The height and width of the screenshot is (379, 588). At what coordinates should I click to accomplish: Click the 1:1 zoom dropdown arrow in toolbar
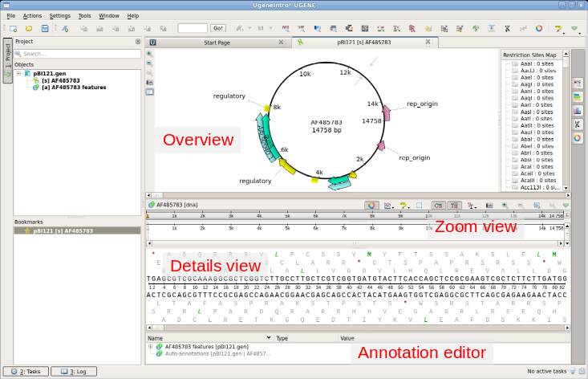pos(271,28)
